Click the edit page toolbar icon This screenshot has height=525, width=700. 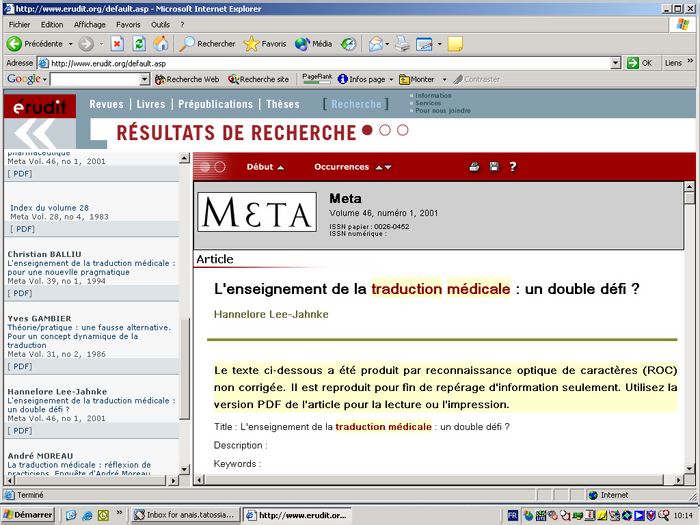424,44
